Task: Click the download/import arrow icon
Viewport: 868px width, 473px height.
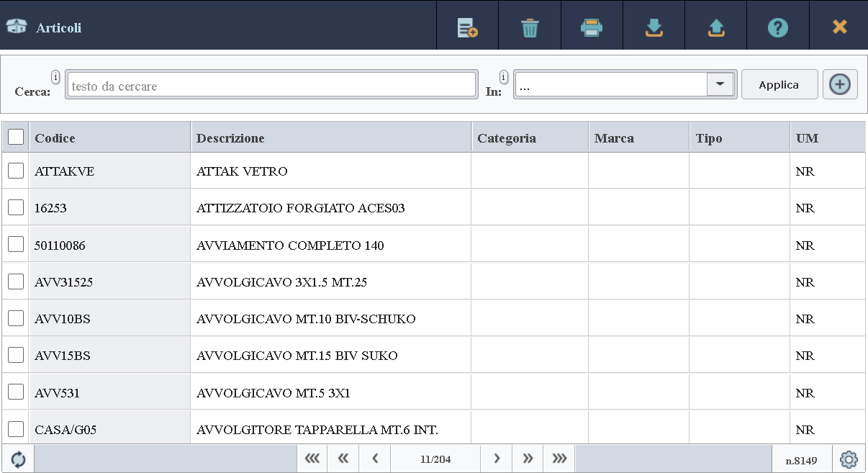Action: pos(654,27)
